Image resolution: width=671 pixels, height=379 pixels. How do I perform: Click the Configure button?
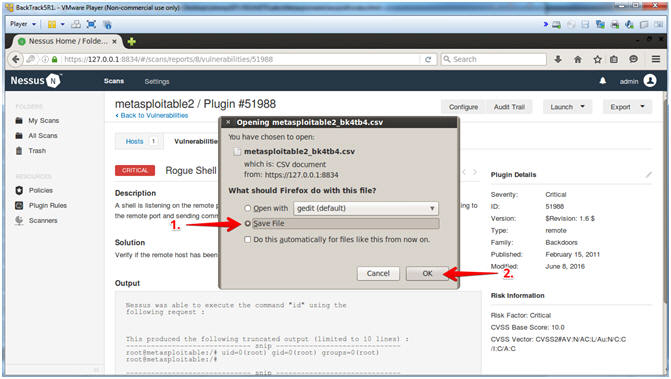click(463, 107)
